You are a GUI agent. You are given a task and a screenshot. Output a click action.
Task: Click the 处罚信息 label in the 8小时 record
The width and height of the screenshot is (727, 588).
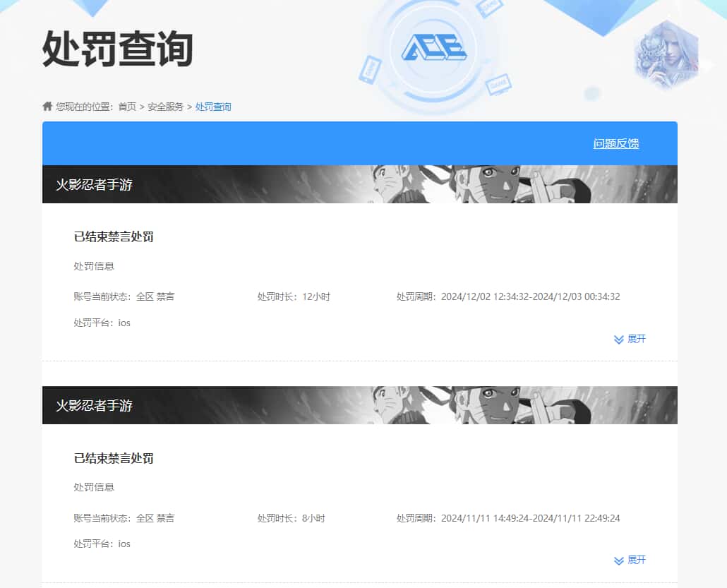point(94,487)
